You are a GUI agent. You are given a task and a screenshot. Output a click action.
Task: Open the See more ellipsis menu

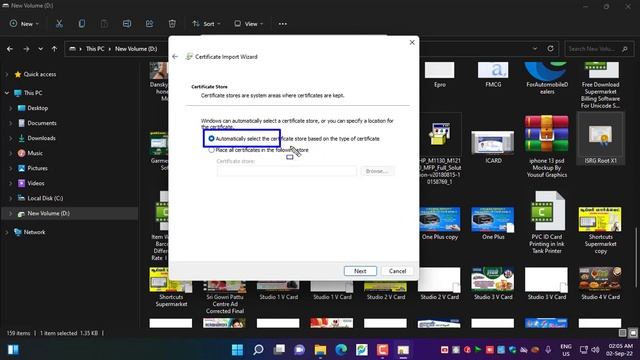click(282, 24)
